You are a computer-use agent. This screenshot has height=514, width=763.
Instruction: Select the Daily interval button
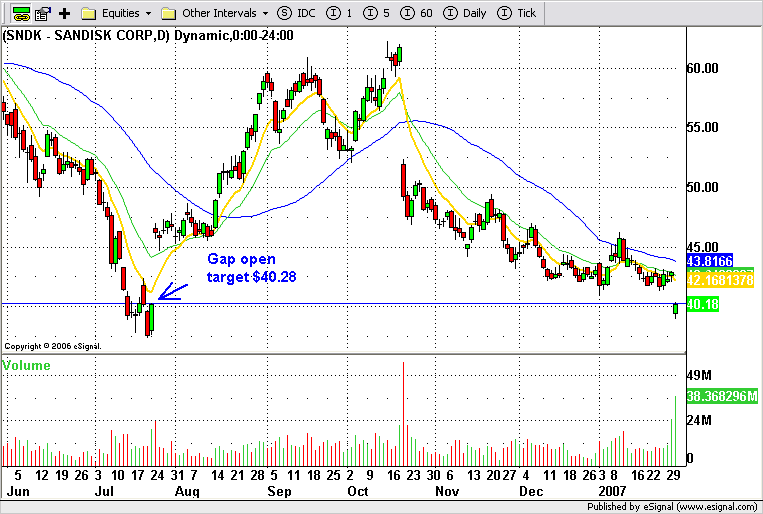465,13
